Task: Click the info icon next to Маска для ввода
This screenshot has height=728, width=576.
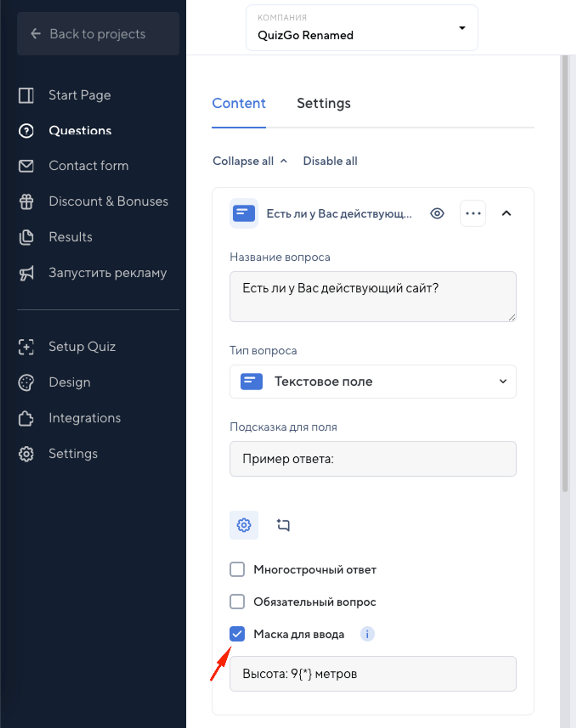Action: (367, 634)
